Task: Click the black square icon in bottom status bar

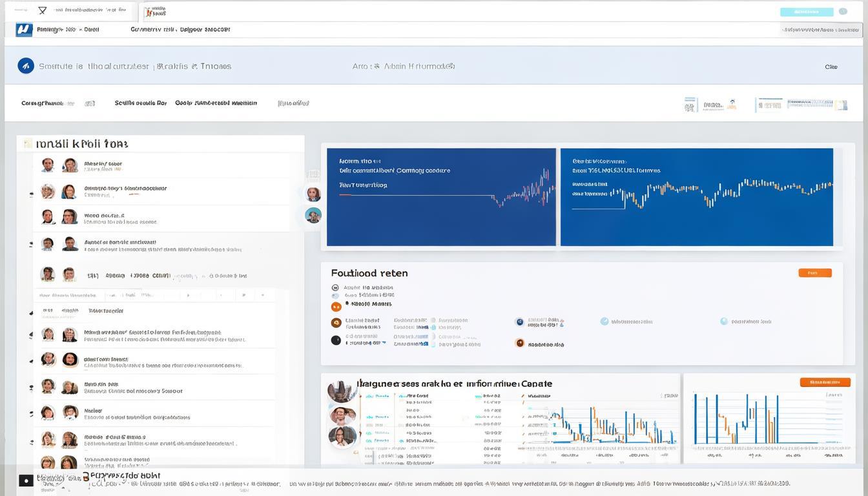Action: coord(26,480)
